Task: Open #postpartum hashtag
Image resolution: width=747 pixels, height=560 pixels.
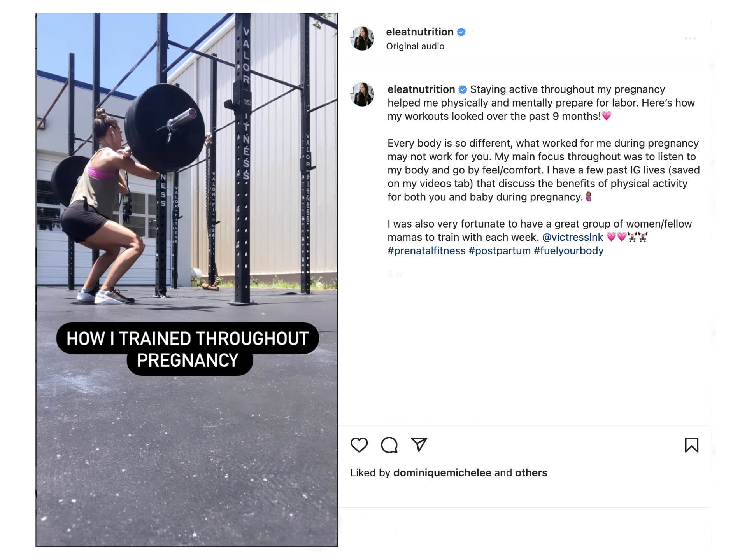Action: [499, 251]
